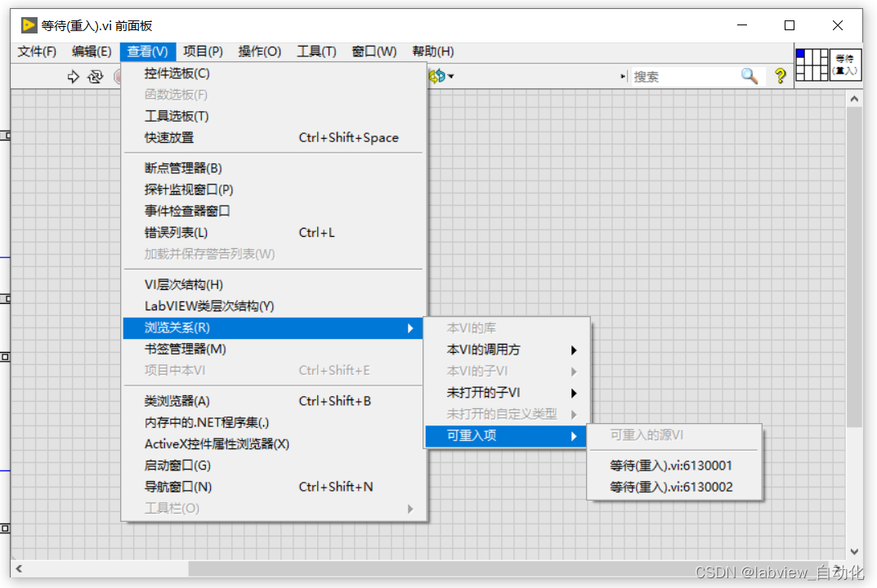Choose 快速放置 menu entry
This screenshot has width=877, height=588.
click(272, 137)
